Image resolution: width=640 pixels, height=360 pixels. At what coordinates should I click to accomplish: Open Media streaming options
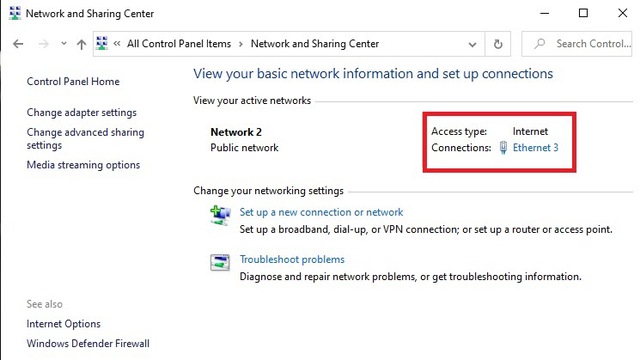83,165
